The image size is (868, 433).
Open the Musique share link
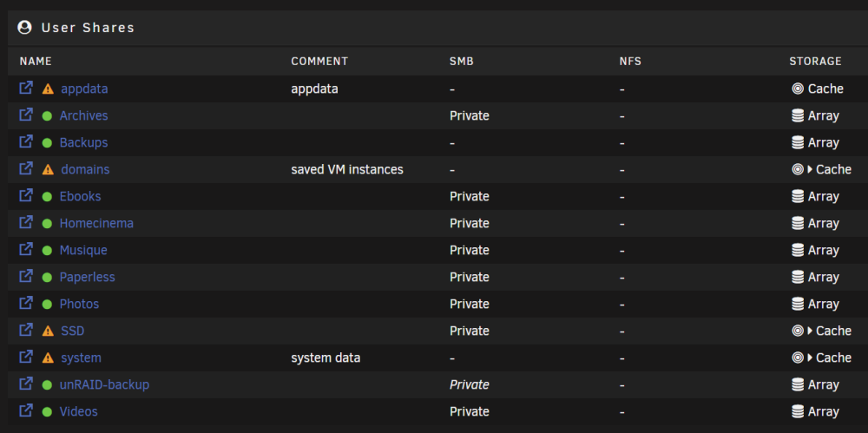[x=83, y=250]
